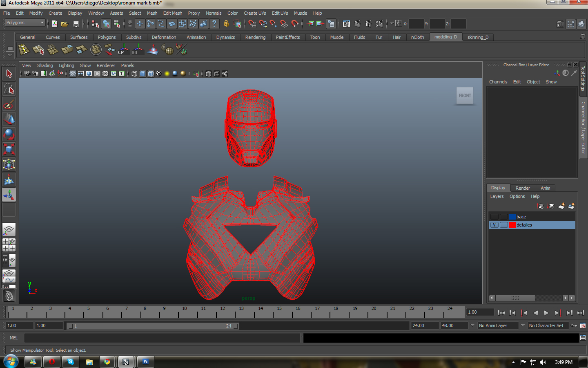Screen dimensions: 588x368
Task: Open the Polygons menu set dropdown
Action: click(25, 23)
